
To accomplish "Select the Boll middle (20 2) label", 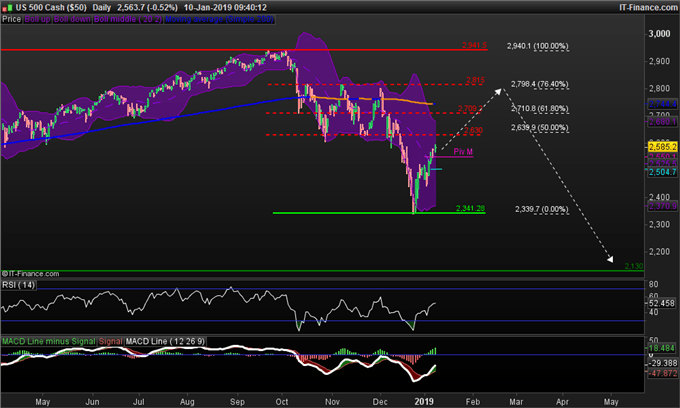I will click(x=128, y=19).
